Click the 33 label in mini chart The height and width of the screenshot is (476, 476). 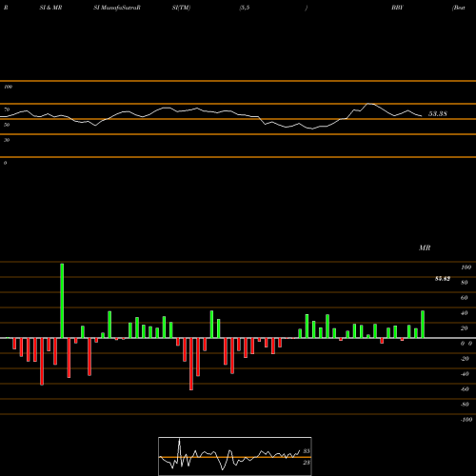pos(307,451)
